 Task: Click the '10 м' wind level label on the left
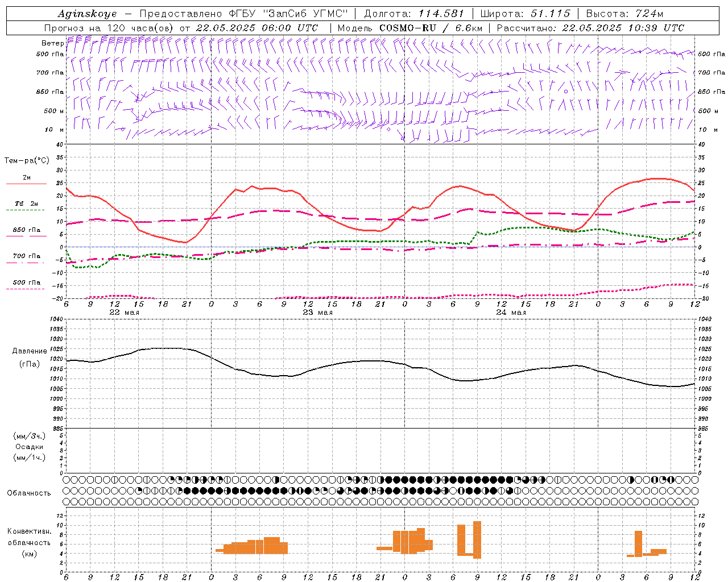tap(55, 130)
